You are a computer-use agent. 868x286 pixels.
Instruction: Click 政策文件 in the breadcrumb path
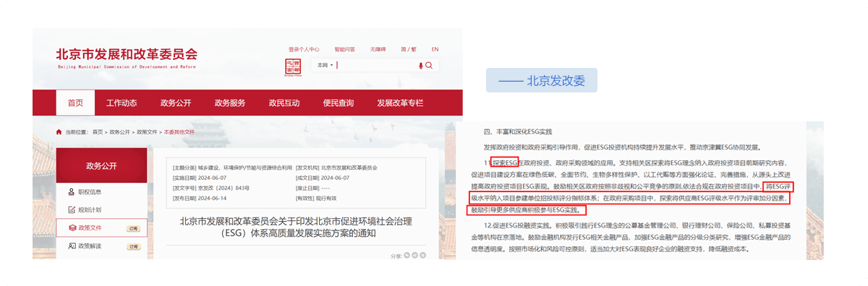pos(148,132)
